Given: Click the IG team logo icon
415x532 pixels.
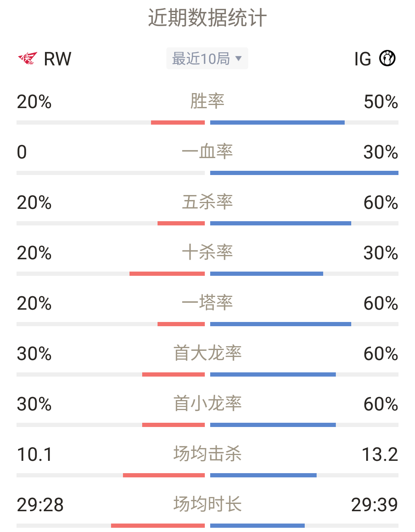Looking at the screenshot, I should click(387, 58).
